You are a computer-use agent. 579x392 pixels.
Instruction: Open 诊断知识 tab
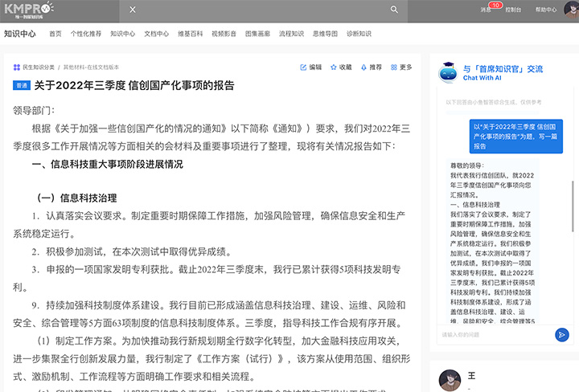point(359,34)
